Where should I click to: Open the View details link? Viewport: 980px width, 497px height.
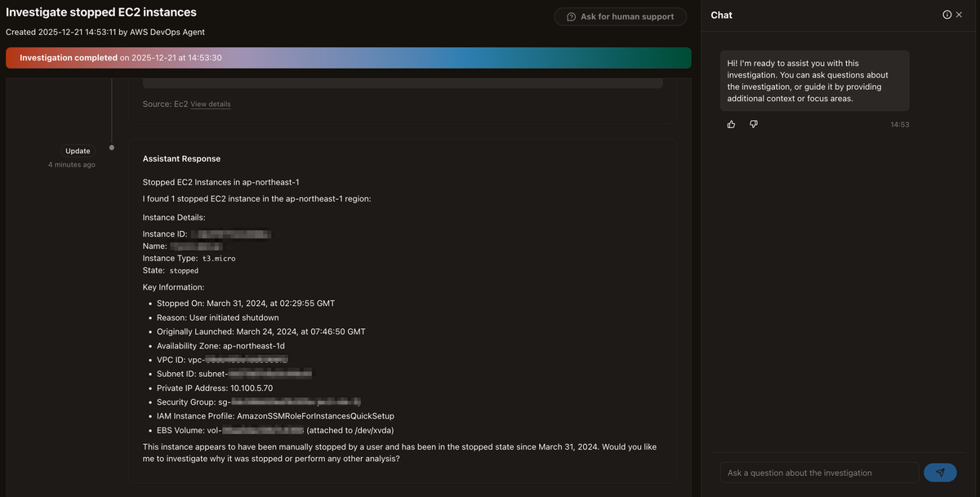click(x=211, y=104)
